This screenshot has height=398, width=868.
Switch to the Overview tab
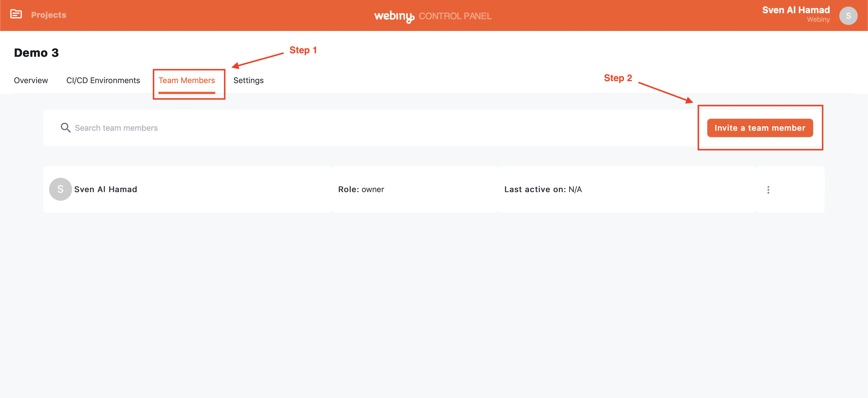31,81
